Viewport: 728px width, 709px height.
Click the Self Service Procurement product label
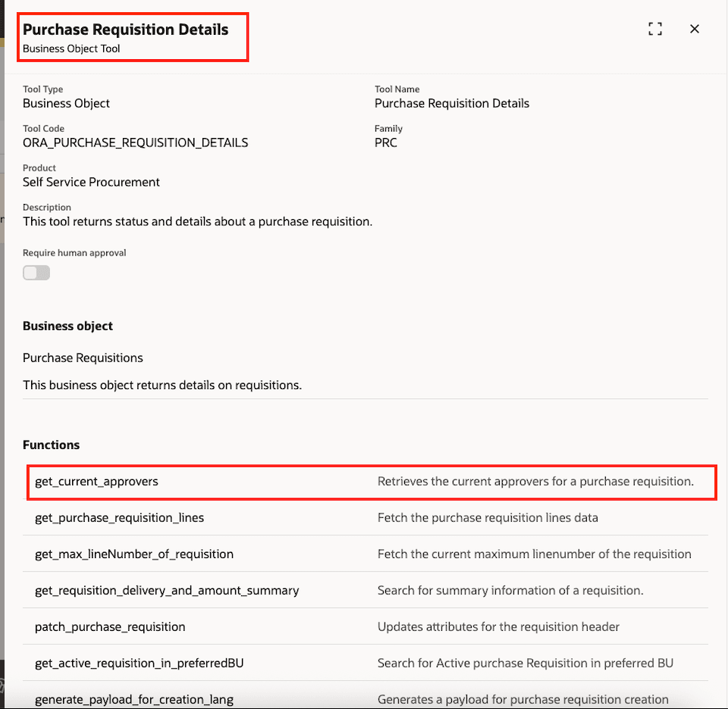coord(91,182)
